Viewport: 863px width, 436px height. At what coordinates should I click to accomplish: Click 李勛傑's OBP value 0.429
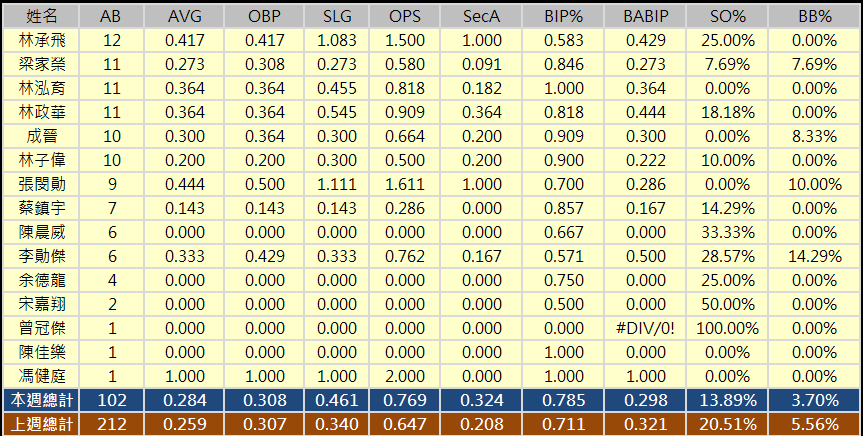(265, 257)
